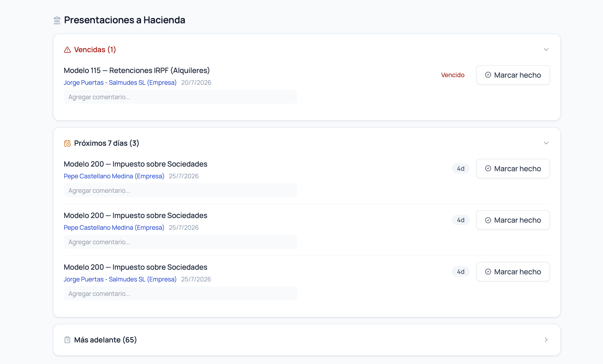
Task: Click comment field under last Modelo 200 entry
Action: 180,294
